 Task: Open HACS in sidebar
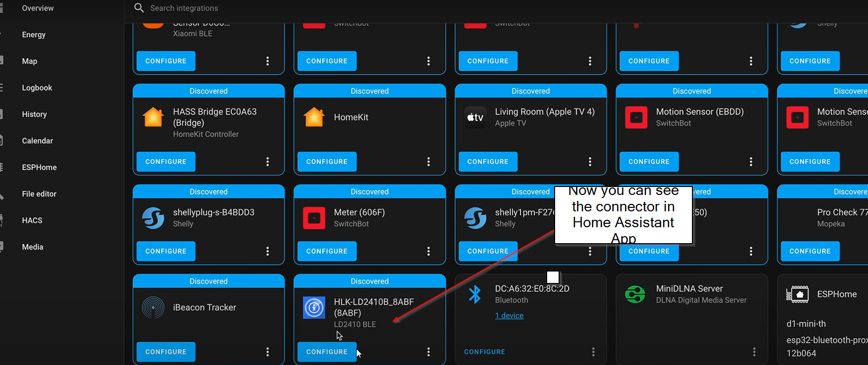tap(32, 220)
